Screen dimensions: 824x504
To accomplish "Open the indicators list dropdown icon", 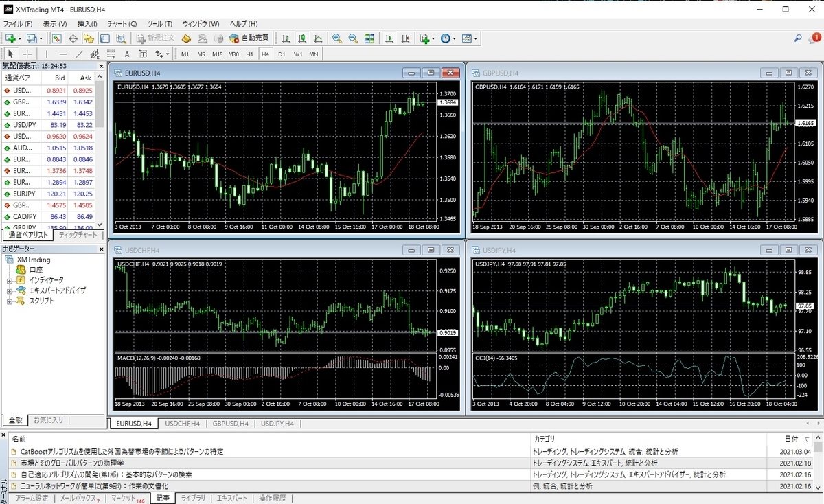I will 427,38.
